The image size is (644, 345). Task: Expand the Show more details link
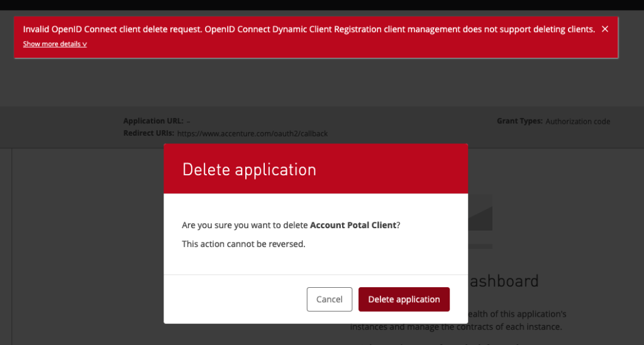pos(52,44)
